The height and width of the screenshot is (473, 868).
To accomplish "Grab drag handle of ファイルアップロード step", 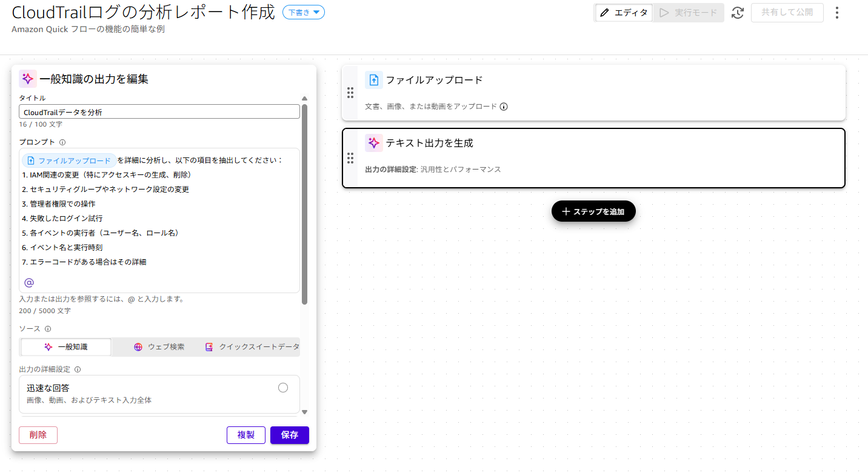I will [350, 93].
